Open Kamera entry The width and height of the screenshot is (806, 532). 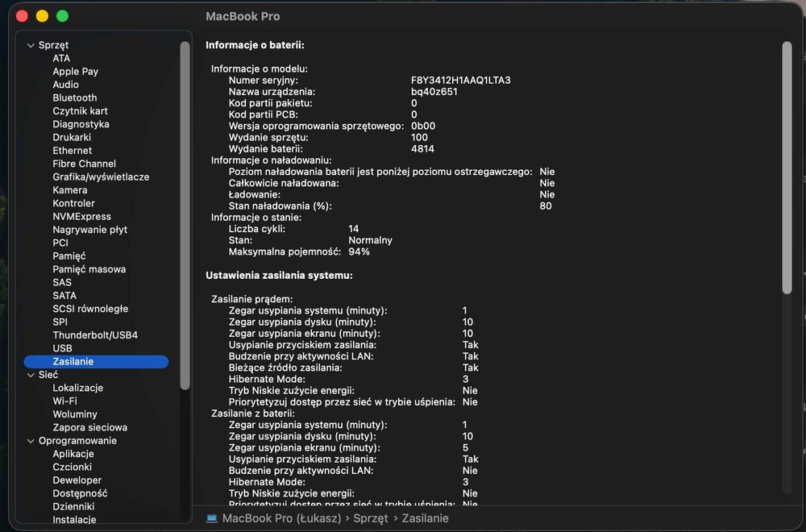[x=69, y=190]
